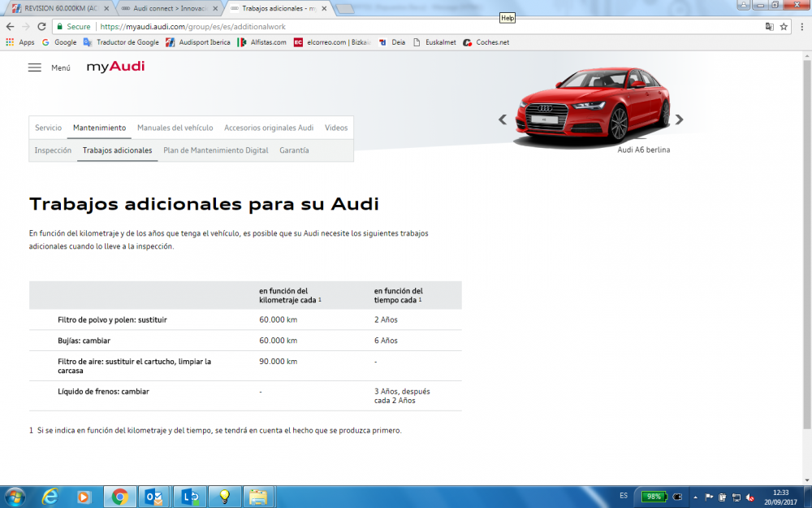
Task: Open the Inspección sub-tab
Action: pos(53,150)
